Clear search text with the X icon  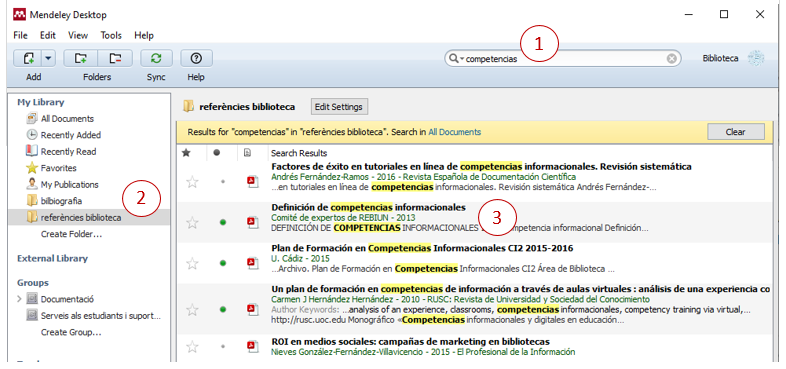pos(671,59)
